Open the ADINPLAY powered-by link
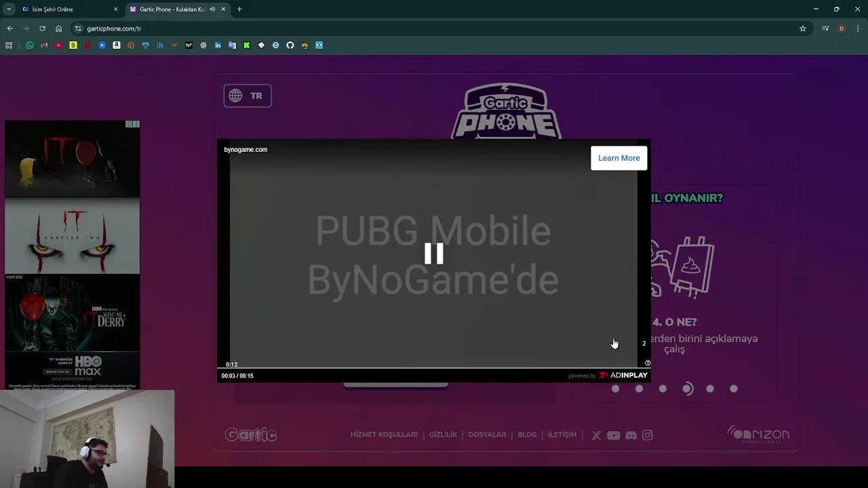The height and width of the screenshot is (488, 868). (x=623, y=375)
